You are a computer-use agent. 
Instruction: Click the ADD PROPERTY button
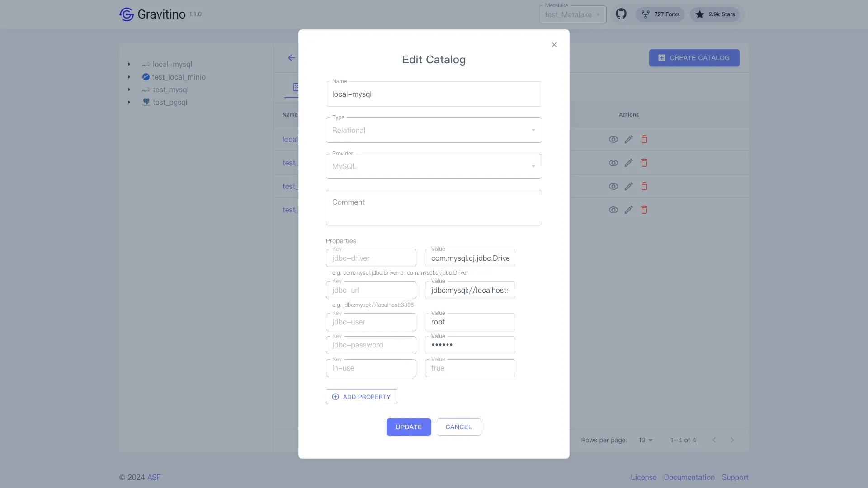[361, 397]
